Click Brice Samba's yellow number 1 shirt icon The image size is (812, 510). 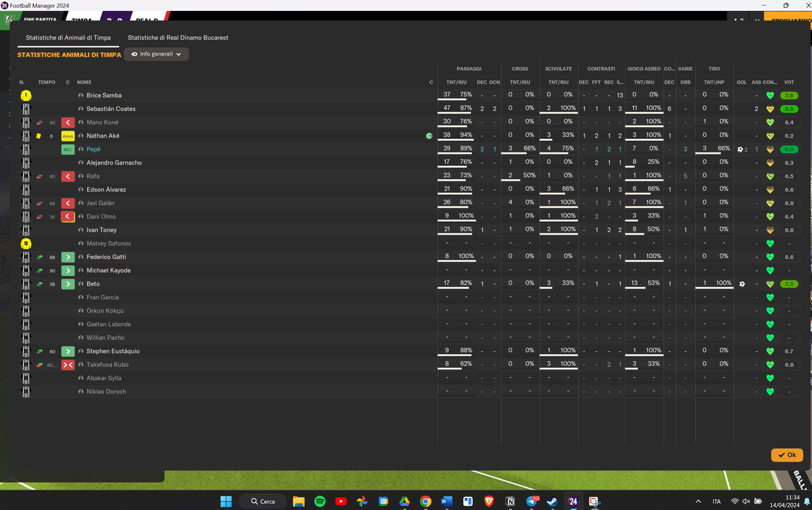coord(25,96)
